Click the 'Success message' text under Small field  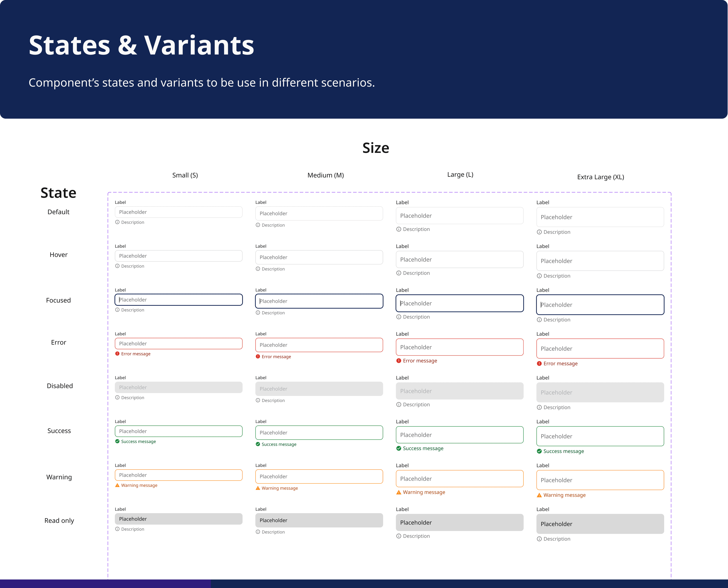point(139,441)
